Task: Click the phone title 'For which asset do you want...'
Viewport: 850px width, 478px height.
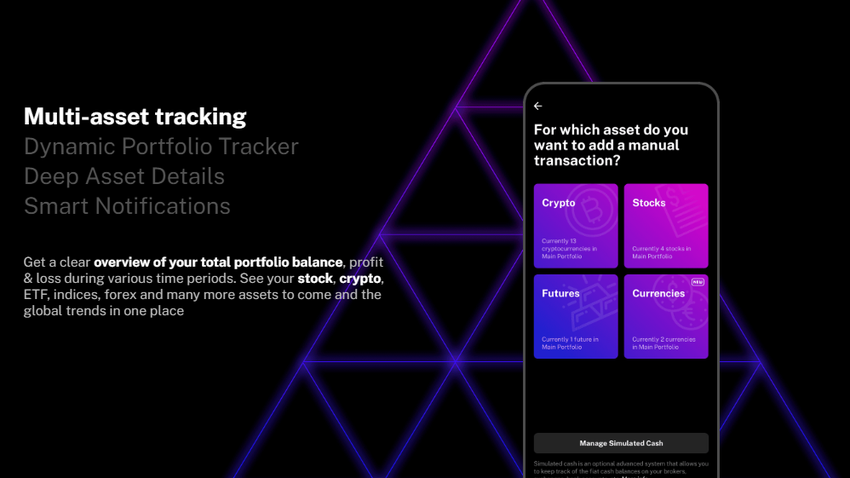Action: (611, 145)
